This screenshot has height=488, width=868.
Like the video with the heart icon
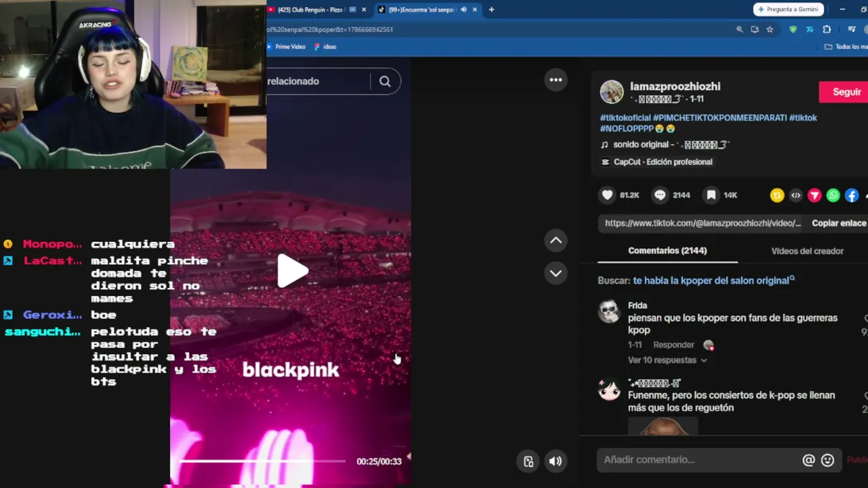click(608, 195)
